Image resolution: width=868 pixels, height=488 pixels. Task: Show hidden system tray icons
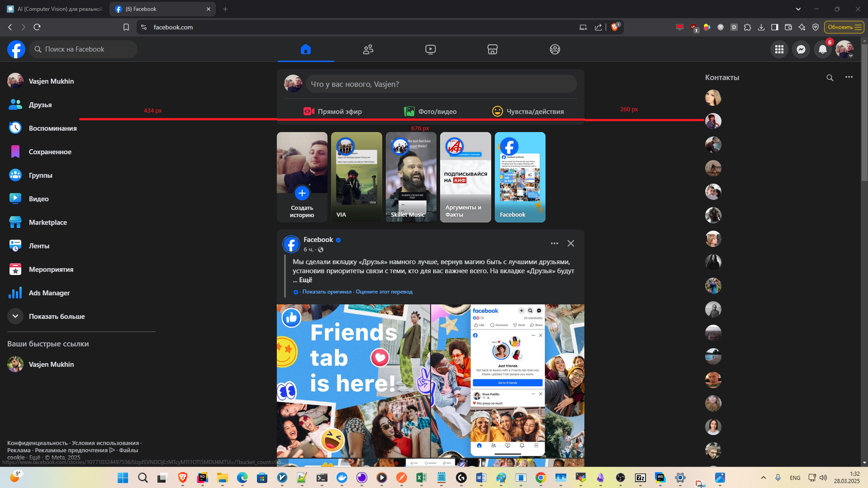coord(764,478)
